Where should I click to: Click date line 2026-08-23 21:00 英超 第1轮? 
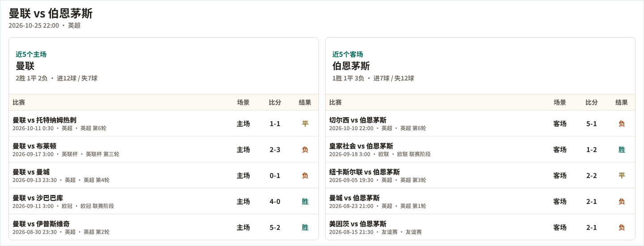click(x=377, y=206)
